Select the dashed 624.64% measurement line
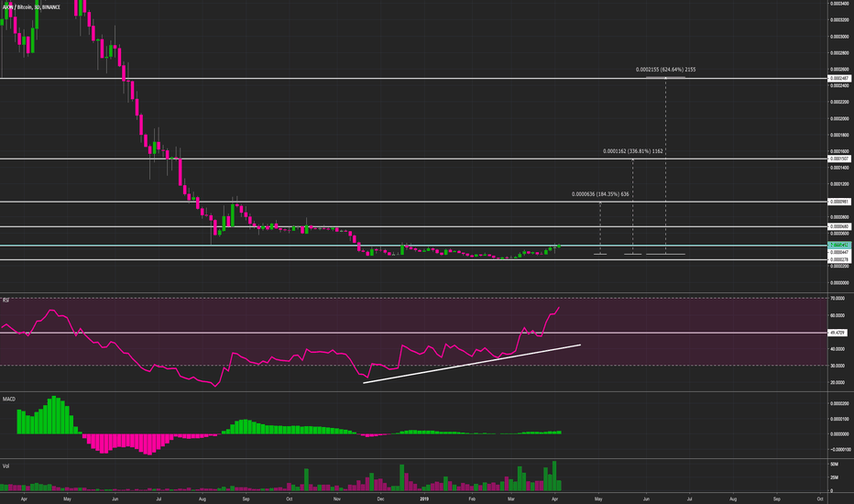The height and width of the screenshot is (504, 854). [665, 166]
